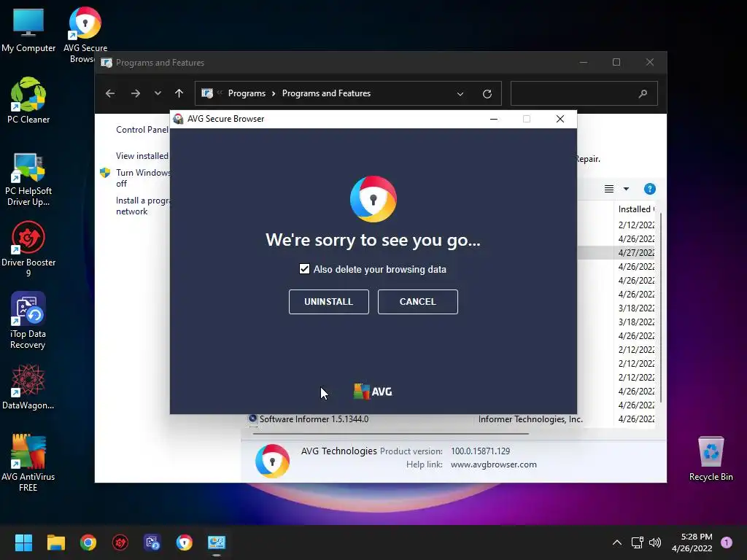Screen dimensions: 747x560
Task: Open network status tray icon
Action: tap(637, 542)
